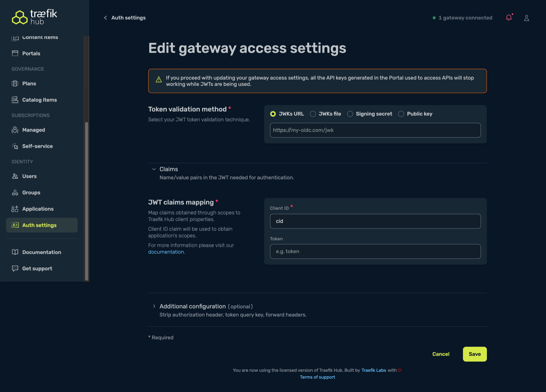This screenshot has height=392, width=546.
Task: Click the '1 gateway connected' status
Action: coord(462,18)
